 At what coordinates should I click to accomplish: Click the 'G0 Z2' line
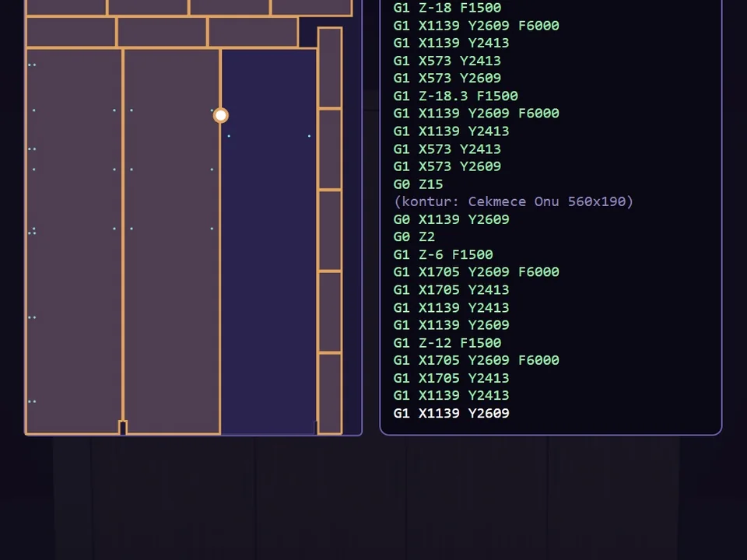pos(414,236)
